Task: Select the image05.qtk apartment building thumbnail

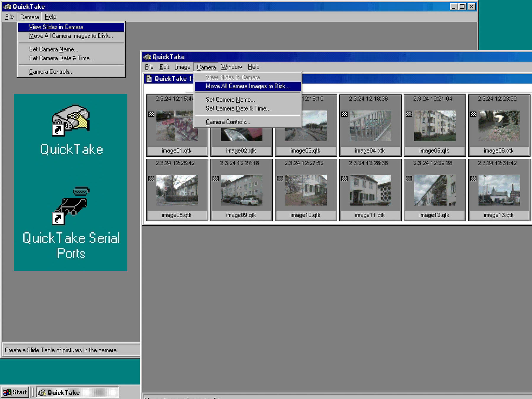Action: [x=435, y=126]
